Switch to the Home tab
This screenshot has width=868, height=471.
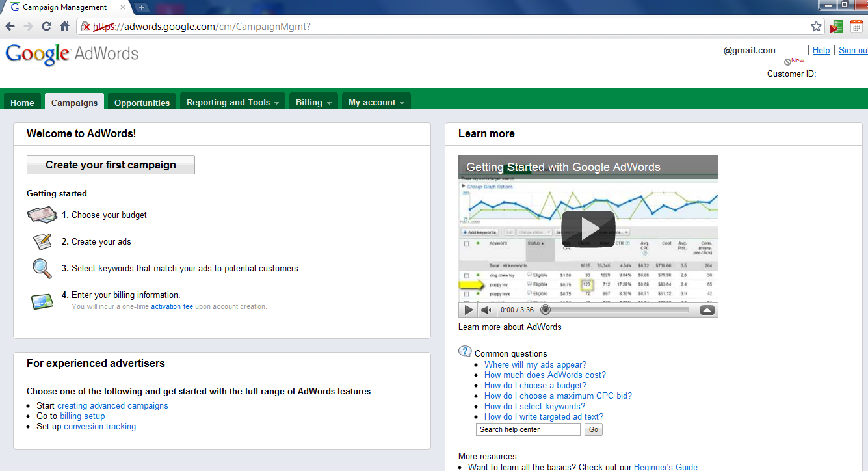point(22,102)
